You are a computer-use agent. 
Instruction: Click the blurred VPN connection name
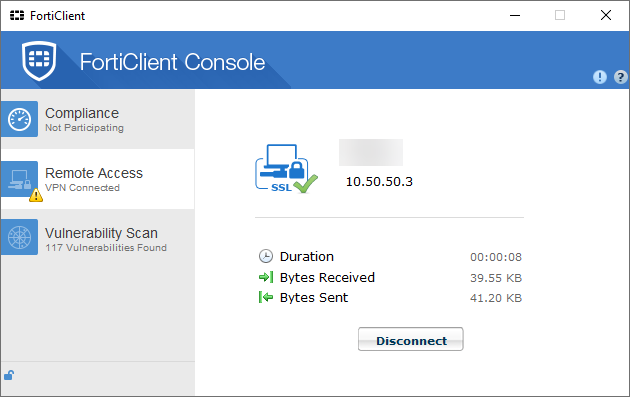(371, 152)
